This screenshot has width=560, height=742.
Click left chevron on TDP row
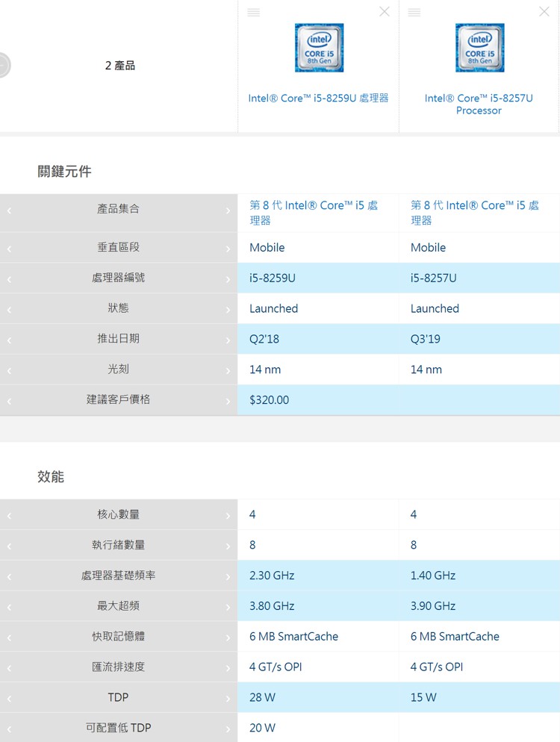coord(9,699)
